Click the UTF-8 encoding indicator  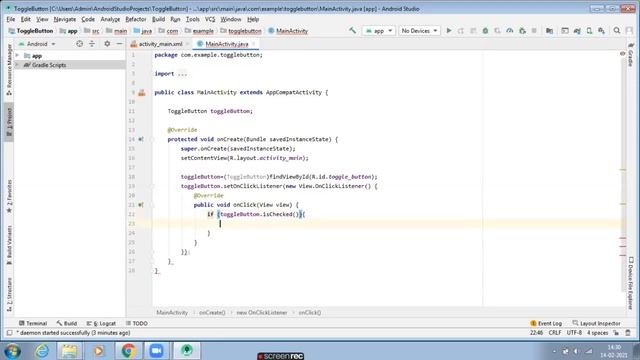click(574, 333)
